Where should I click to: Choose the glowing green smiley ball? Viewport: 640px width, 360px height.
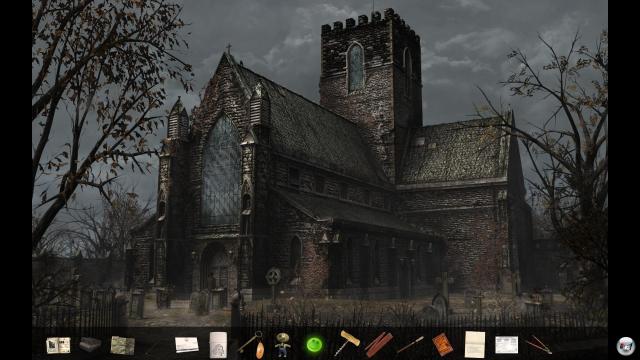[x=314, y=345]
